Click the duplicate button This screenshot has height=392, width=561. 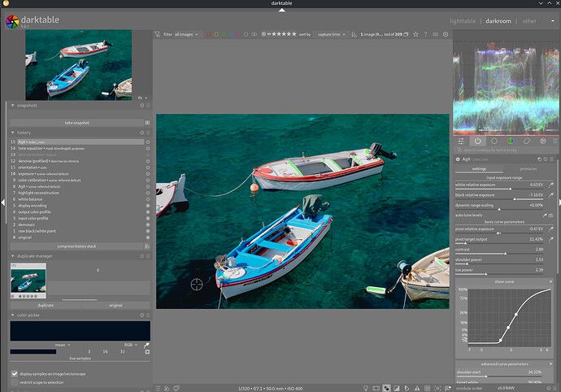pyautogui.click(x=46, y=305)
